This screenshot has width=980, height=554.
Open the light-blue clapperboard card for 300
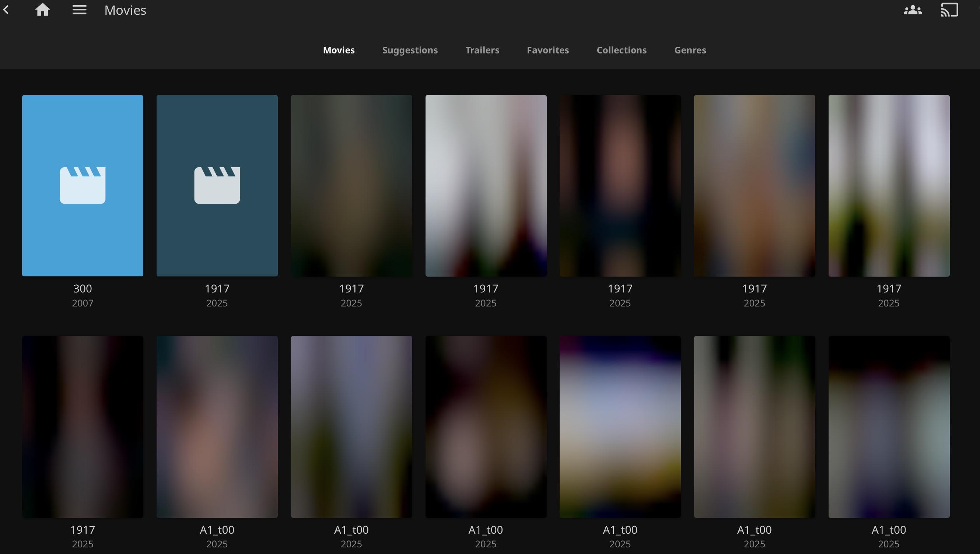[x=83, y=186]
